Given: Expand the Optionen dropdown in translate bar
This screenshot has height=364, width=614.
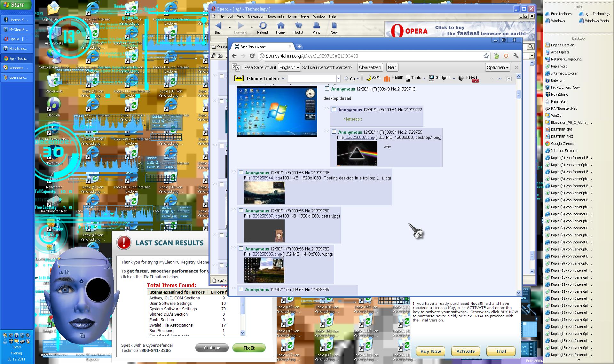Looking at the screenshot, I should 497,67.
